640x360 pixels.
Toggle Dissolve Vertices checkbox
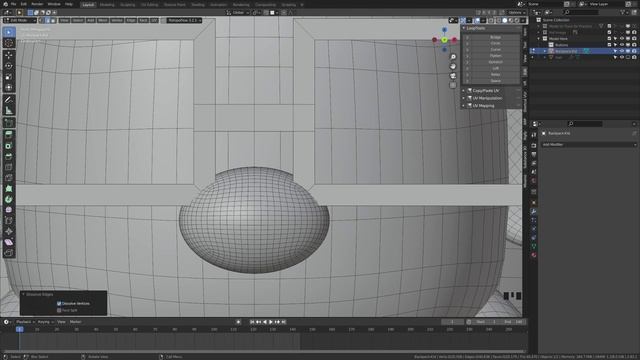[59, 304]
